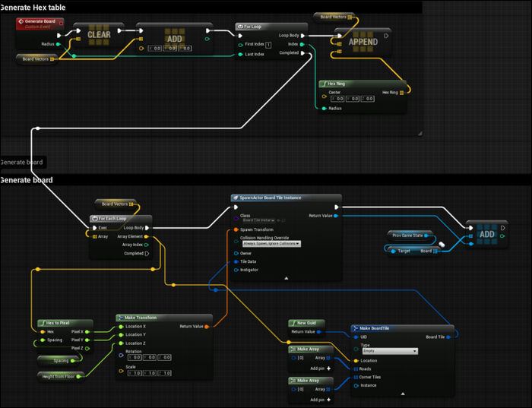The image size is (532, 408).
Task: Click the Completed pin on For Each Loop
Action: (x=147, y=254)
